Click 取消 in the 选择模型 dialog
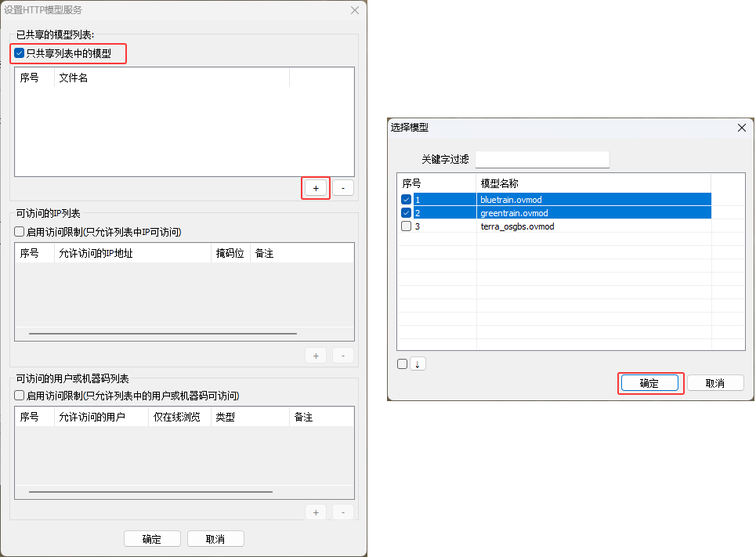The width and height of the screenshot is (756, 557). click(715, 383)
